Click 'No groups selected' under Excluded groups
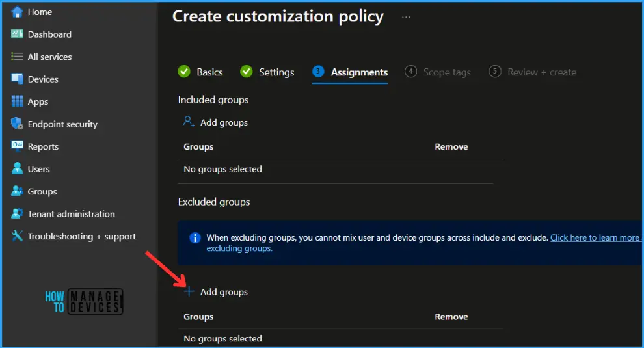The image size is (644, 348). point(222,338)
